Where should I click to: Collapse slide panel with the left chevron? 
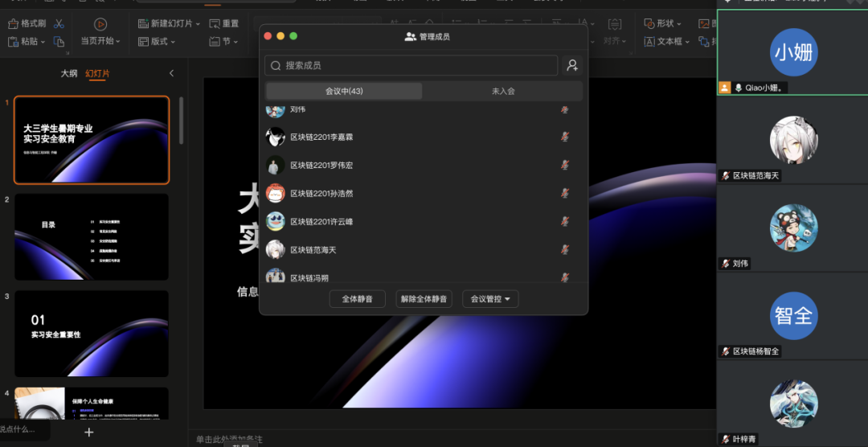pos(172,73)
